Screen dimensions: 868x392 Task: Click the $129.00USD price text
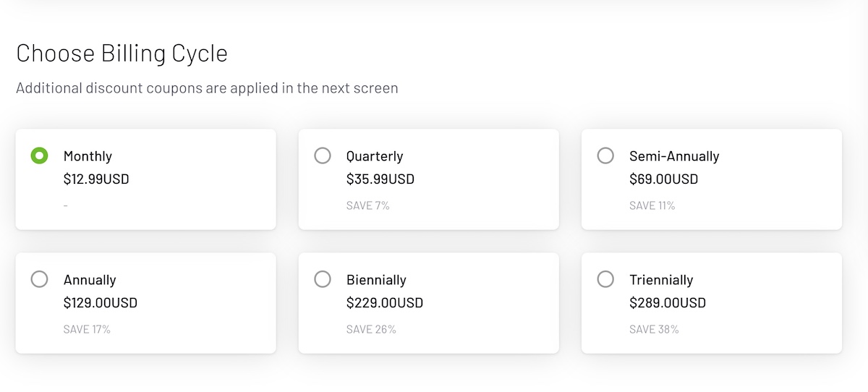101,302
